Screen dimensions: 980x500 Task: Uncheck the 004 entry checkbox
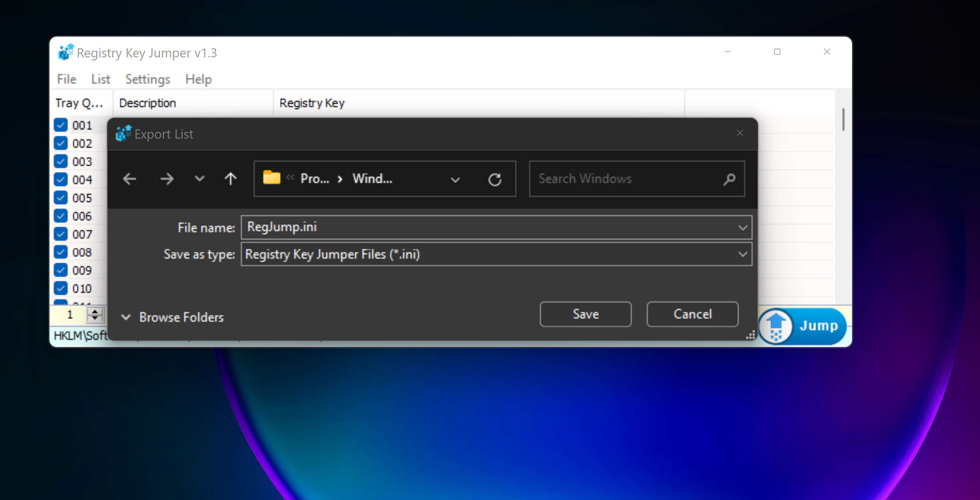(x=60, y=179)
